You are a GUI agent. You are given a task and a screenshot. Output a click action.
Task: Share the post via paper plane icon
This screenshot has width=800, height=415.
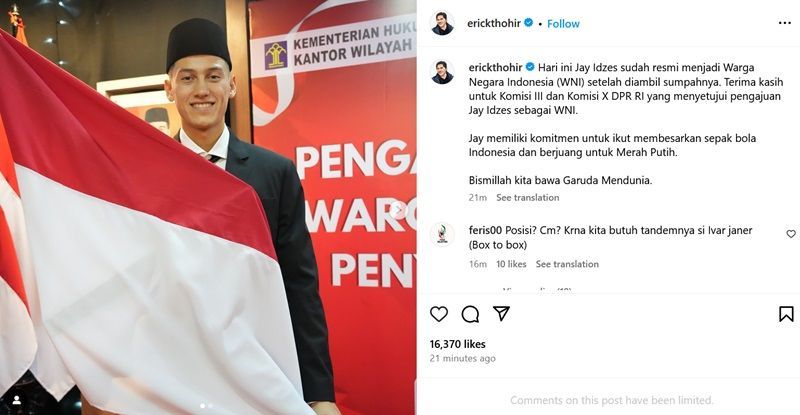(502, 313)
